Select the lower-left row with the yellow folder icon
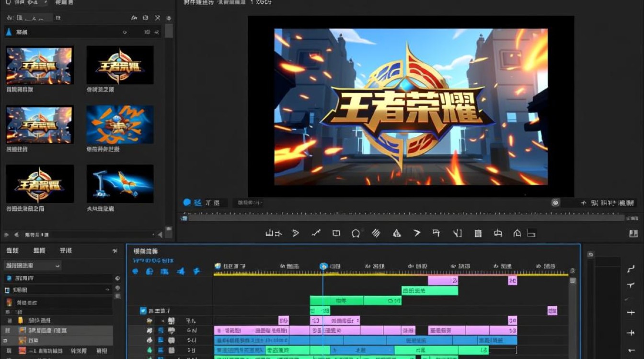Viewport: 644px width, 359px height. coord(57,320)
